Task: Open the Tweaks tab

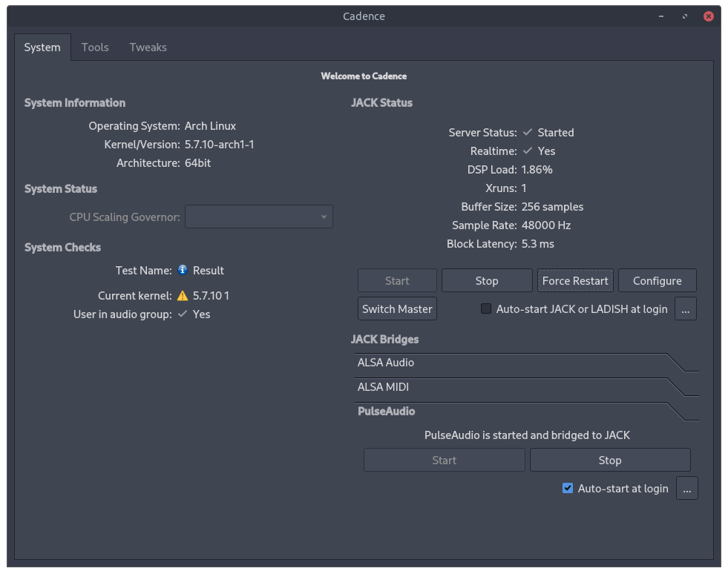Action: 148,47
